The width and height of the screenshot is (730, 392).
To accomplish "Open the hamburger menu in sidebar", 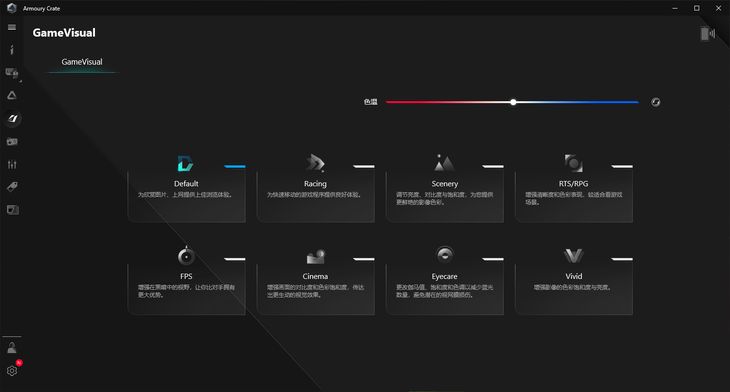I will click(x=12, y=27).
